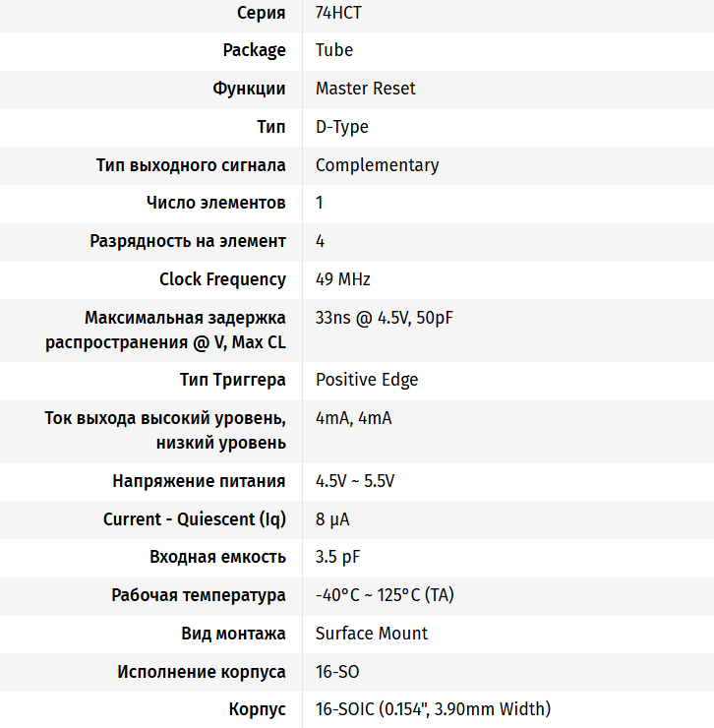Image resolution: width=714 pixels, height=728 pixels.
Task: Click the Clock Frequency label
Action: (x=222, y=279)
